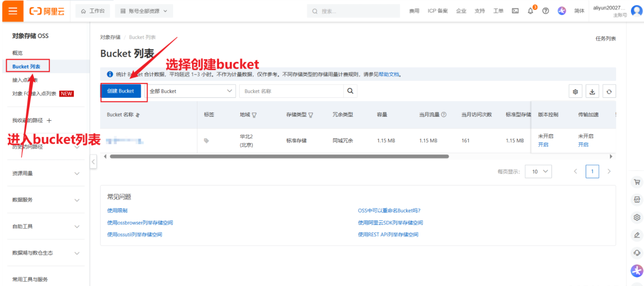Open the 工单 menu

498,11
